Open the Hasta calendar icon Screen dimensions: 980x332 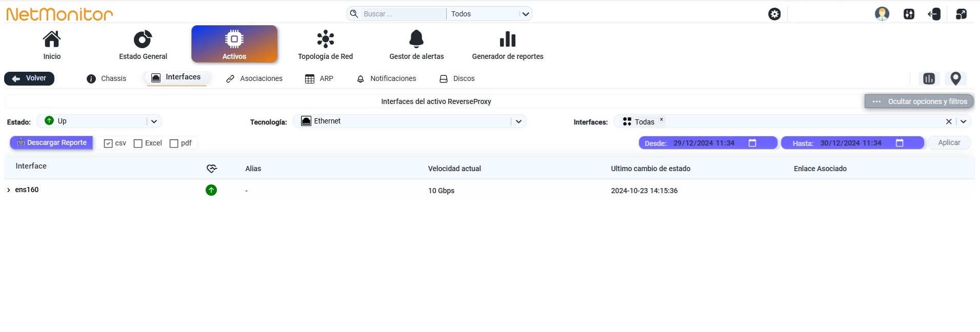pos(899,143)
